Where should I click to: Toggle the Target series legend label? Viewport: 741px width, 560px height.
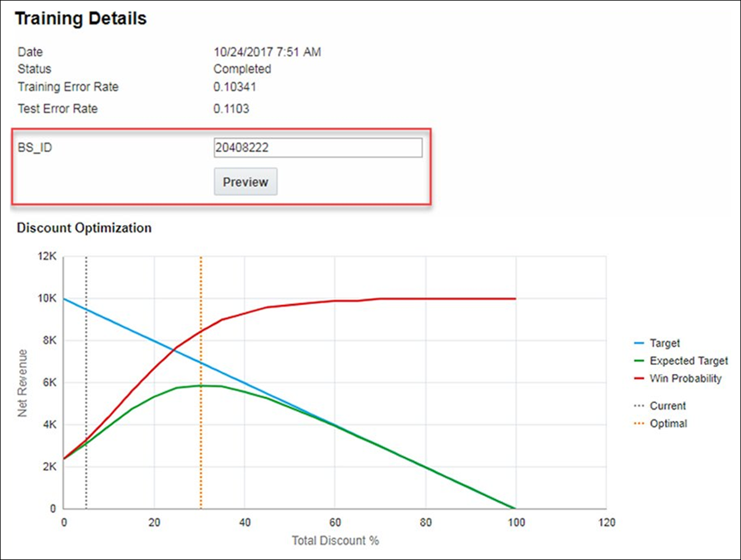[664, 343]
